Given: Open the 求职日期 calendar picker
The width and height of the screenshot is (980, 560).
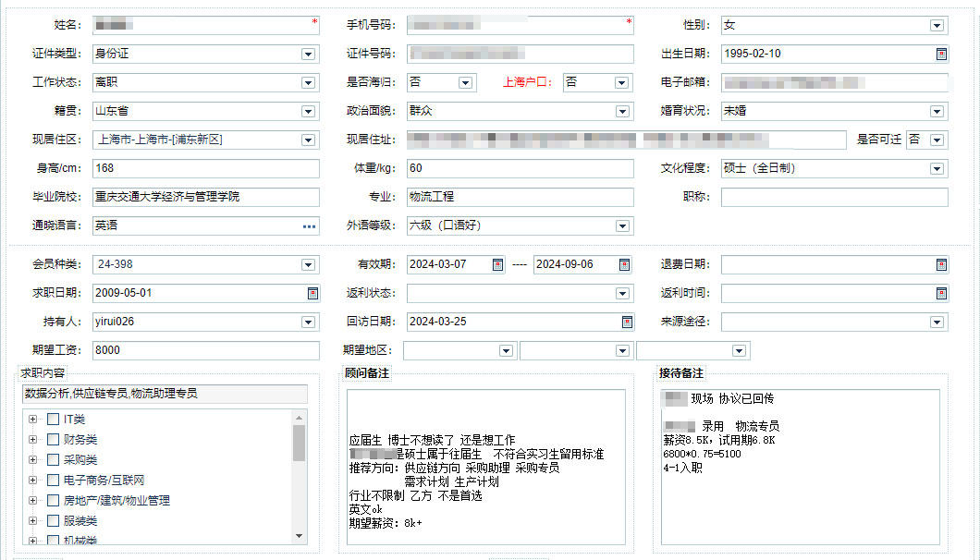Looking at the screenshot, I should tap(312, 293).
